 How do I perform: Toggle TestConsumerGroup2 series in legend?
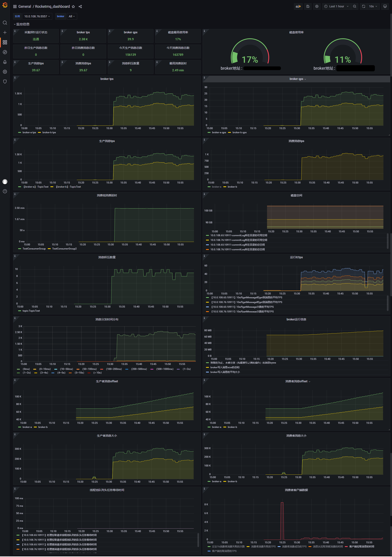pyautogui.click(x=64, y=249)
